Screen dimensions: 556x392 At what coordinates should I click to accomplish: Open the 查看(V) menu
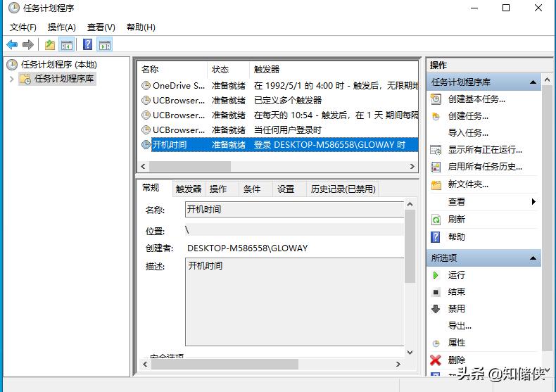(x=101, y=27)
